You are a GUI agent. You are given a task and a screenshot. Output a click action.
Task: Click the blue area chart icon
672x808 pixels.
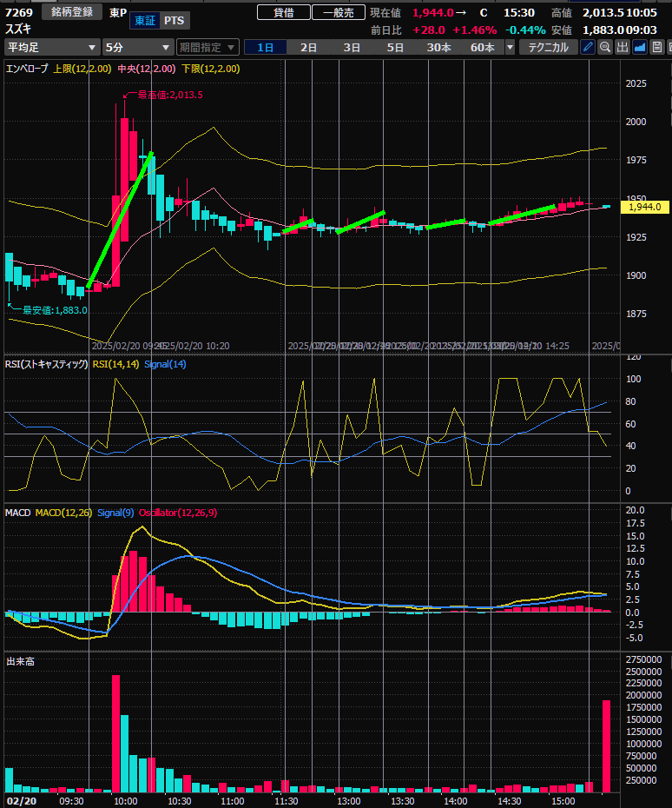640,47
